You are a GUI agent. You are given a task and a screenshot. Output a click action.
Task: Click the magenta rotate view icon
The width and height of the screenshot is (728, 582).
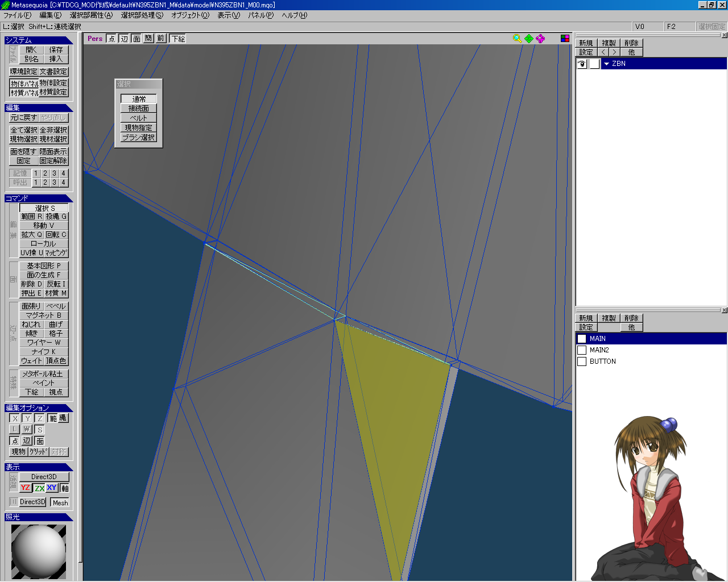click(x=540, y=39)
